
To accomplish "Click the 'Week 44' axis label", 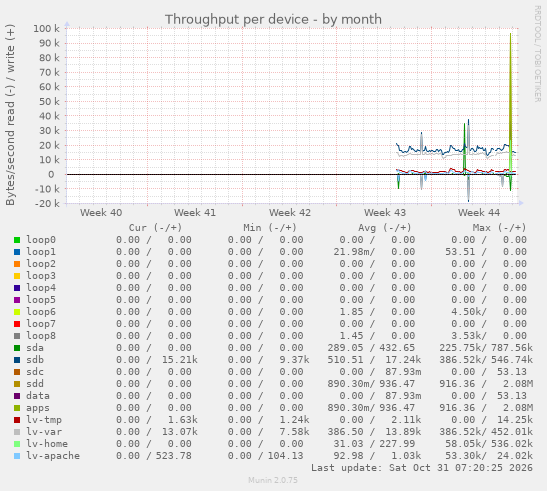I will pos(479,213).
